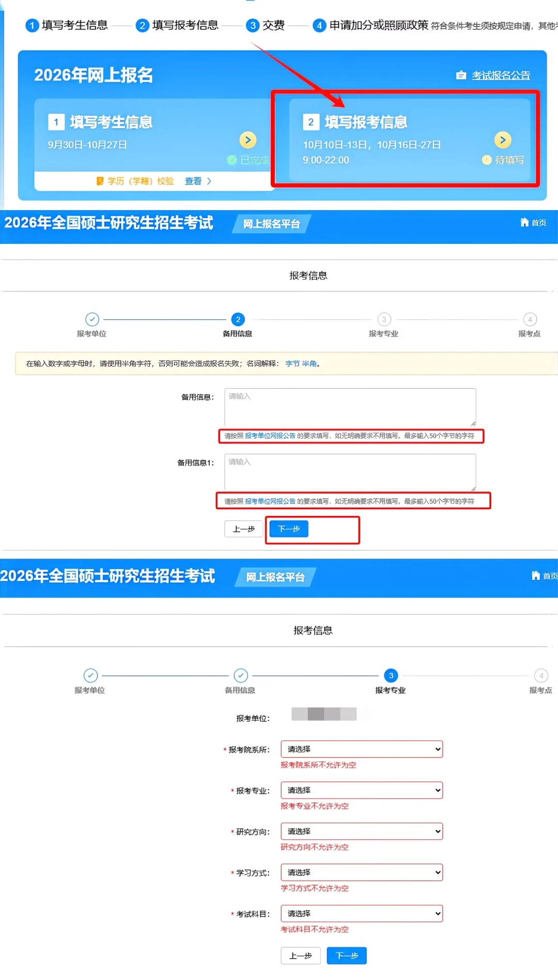Click 首页 text in second header
The height and width of the screenshot is (980, 558).
[x=550, y=576]
